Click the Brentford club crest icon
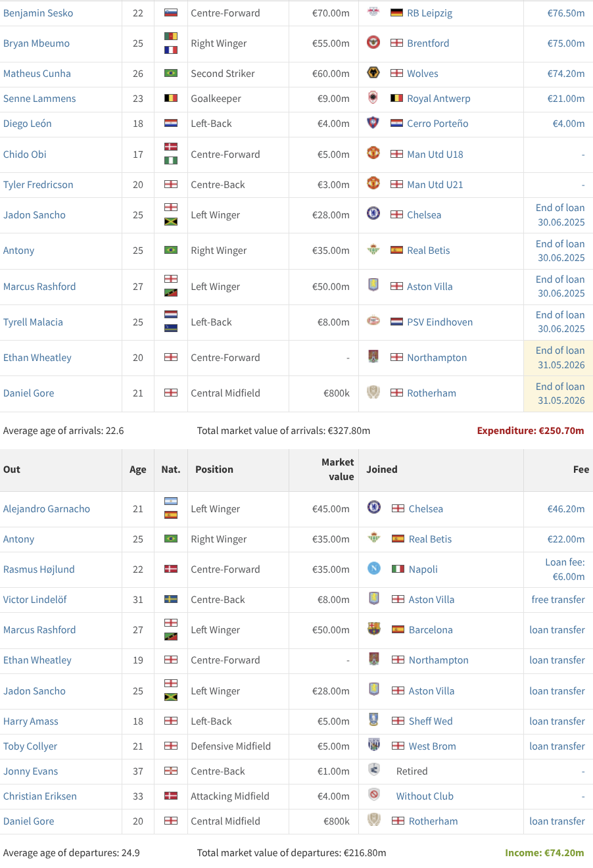Image resolution: width=593 pixels, height=868 pixels. coord(373,43)
